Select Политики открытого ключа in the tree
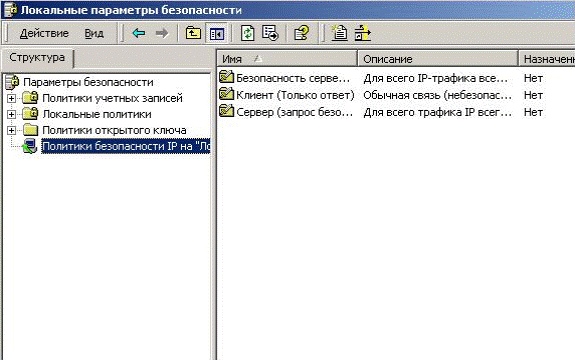575x360 pixels. (114, 130)
